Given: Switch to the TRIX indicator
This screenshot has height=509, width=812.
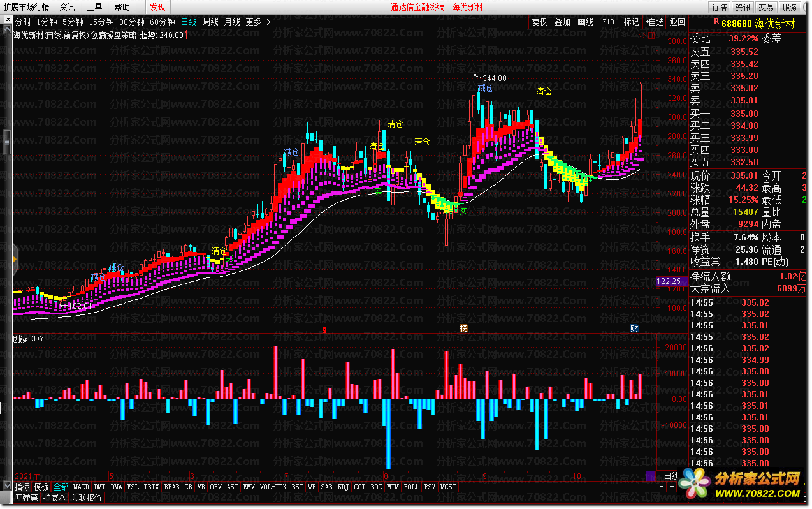Looking at the screenshot, I should coord(152,487).
